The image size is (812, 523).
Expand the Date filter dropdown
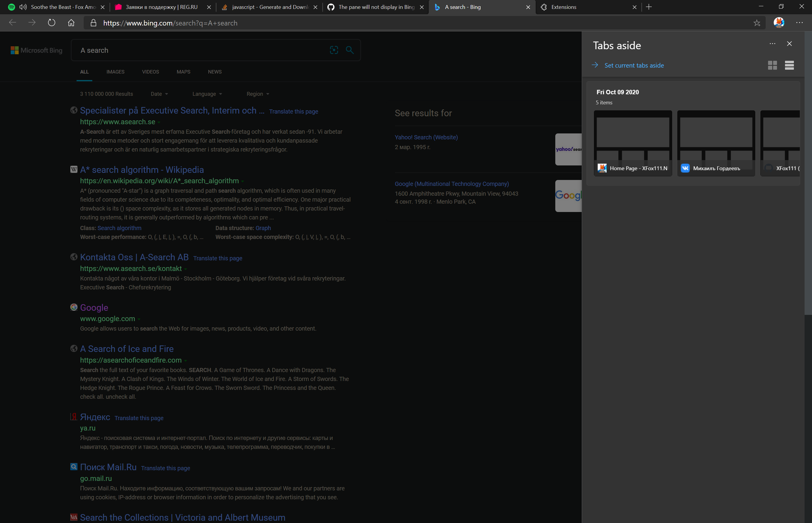159,94
